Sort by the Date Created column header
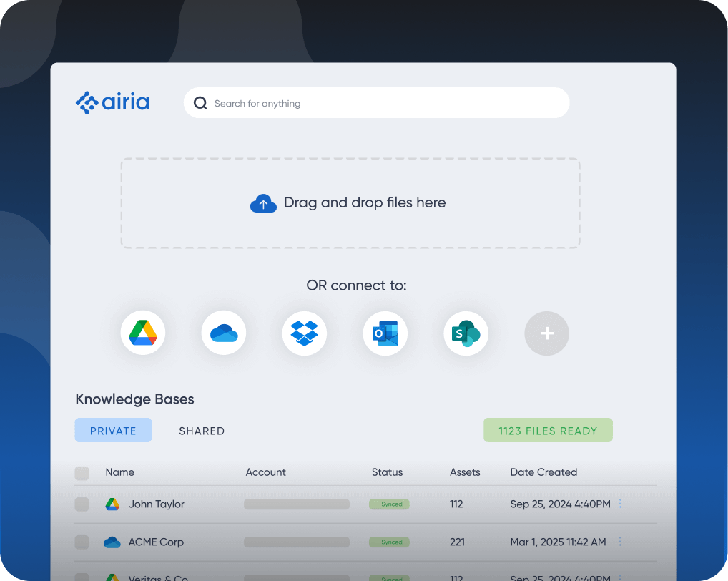 click(543, 472)
